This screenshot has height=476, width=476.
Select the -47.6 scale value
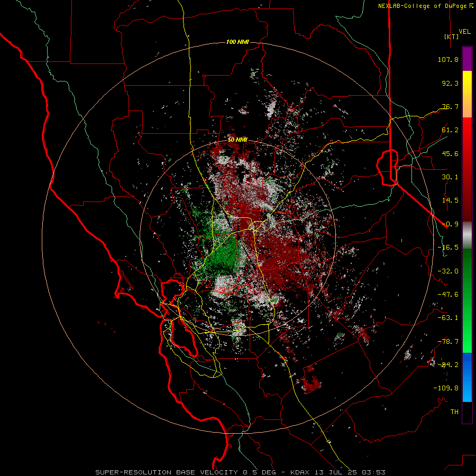(448, 295)
